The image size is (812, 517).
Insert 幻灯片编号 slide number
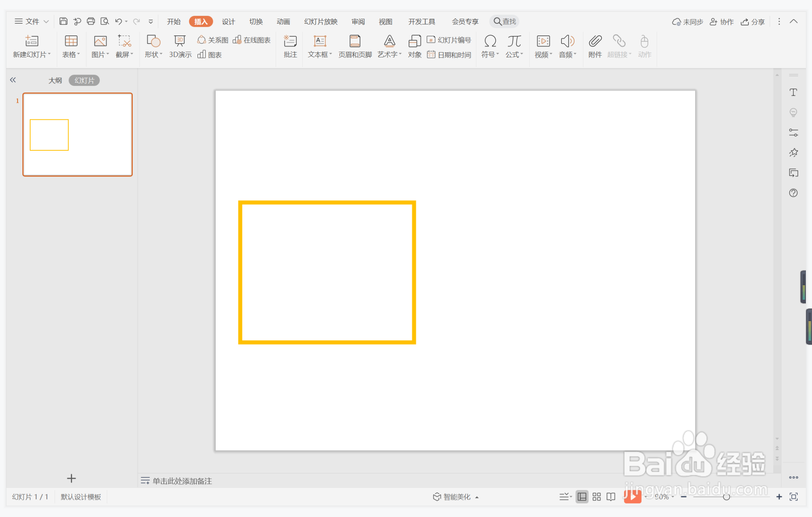coord(449,40)
